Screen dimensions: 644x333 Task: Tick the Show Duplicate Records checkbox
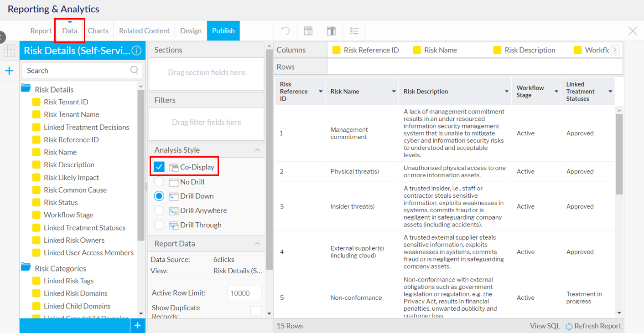tap(256, 311)
